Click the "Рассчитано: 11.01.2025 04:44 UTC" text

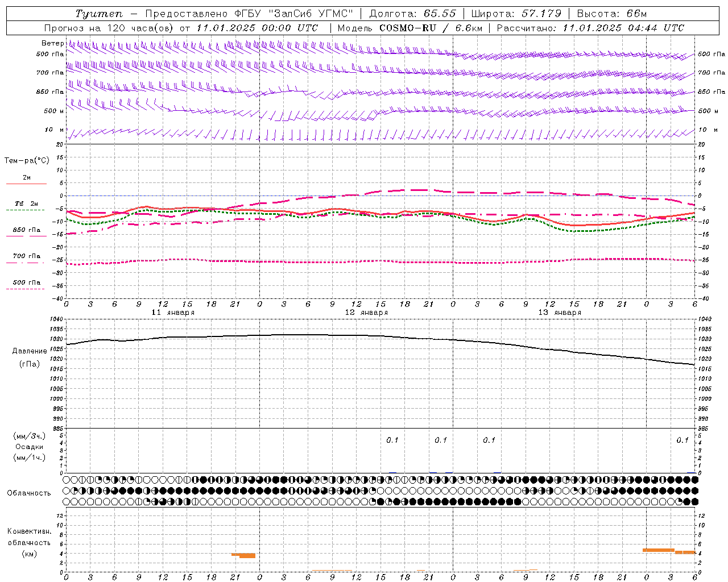click(590, 28)
